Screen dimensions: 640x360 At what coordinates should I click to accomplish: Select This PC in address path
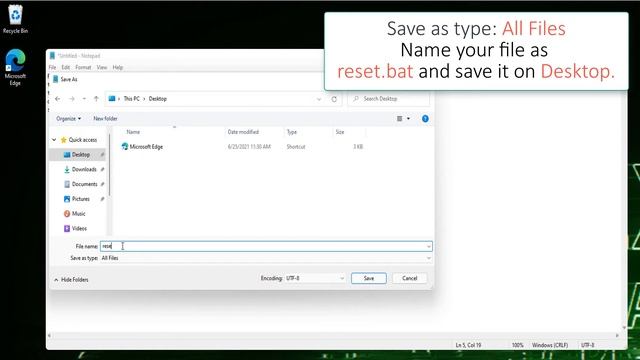point(131,99)
